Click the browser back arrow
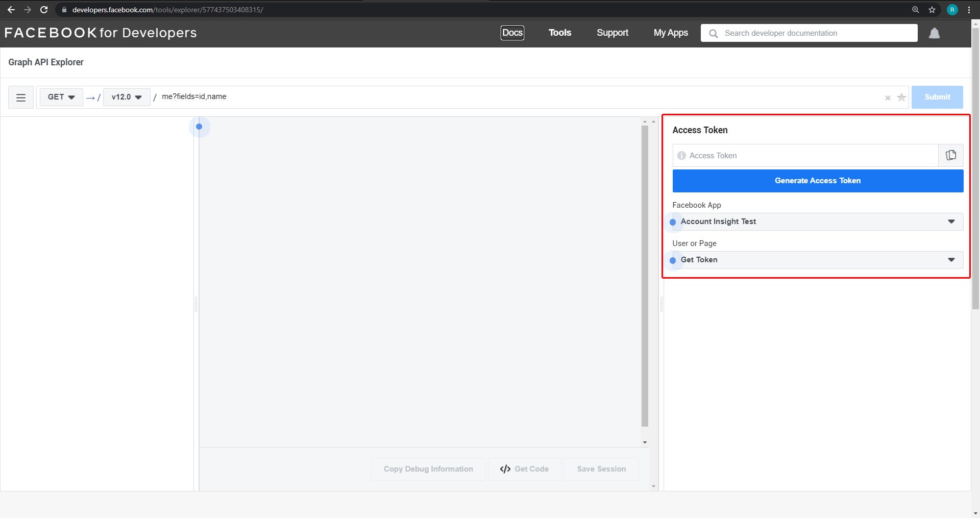Viewport: 980px width, 518px height. pyautogui.click(x=11, y=10)
